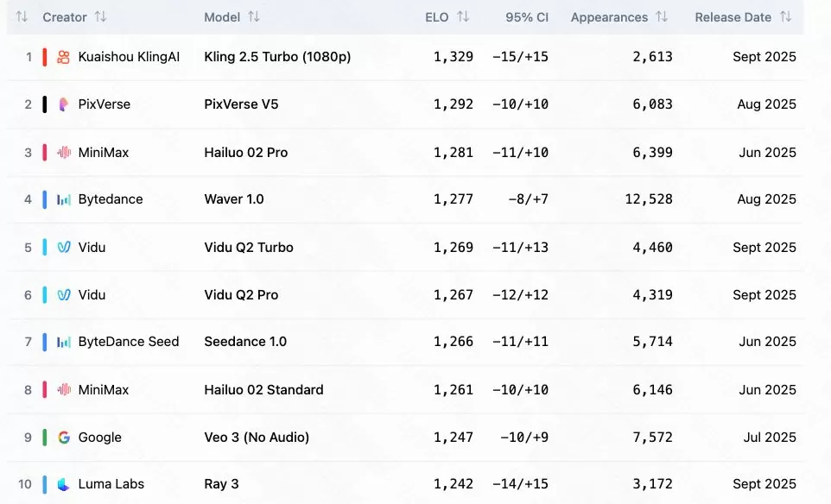This screenshot has width=831, height=504.
Task: Click the Luma Labs logo icon
Action: coord(63,484)
